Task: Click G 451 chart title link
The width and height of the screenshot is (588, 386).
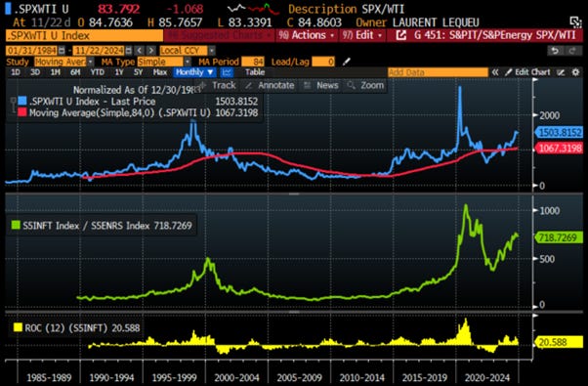Action: (x=494, y=35)
